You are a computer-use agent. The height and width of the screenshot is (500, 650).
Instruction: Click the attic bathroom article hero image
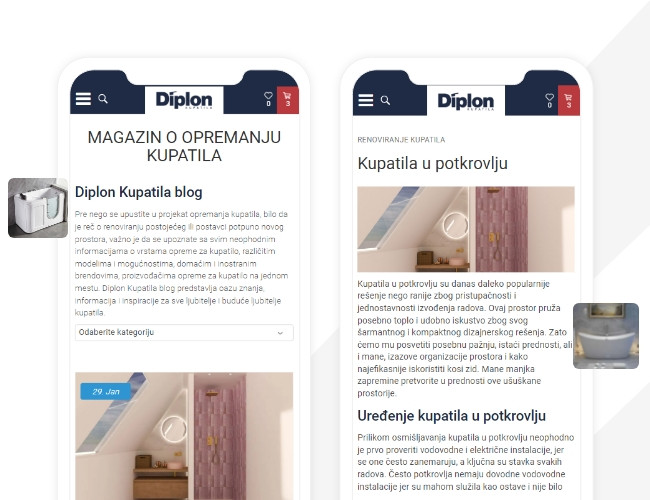[466, 229]
